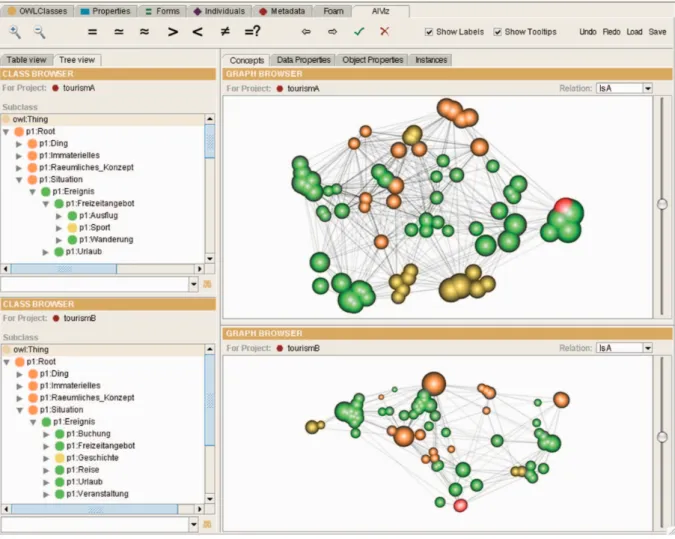Switch to the Table view tab

point(27,60)
